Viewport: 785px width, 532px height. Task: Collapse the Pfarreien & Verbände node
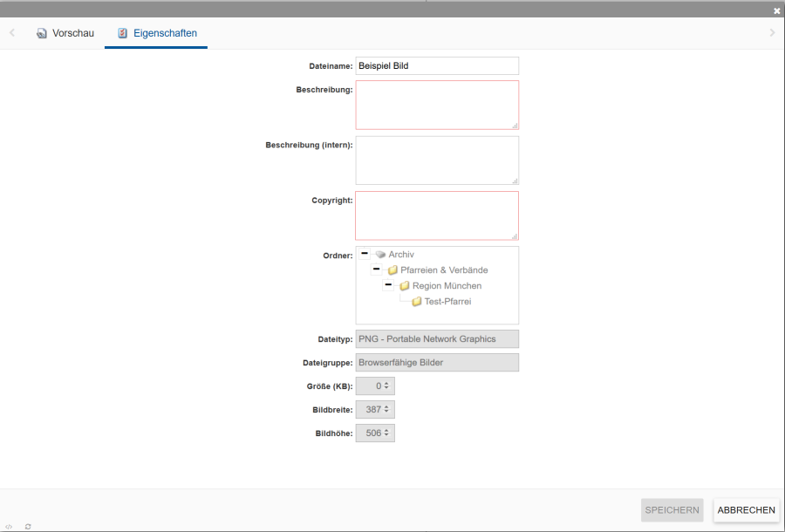pos(376,269)
